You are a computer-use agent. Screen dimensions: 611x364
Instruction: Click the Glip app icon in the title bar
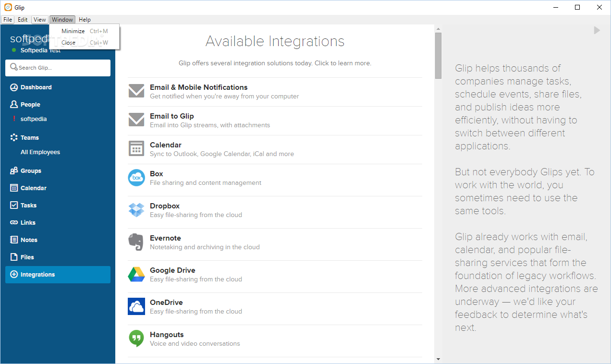[x=8, y=7]
